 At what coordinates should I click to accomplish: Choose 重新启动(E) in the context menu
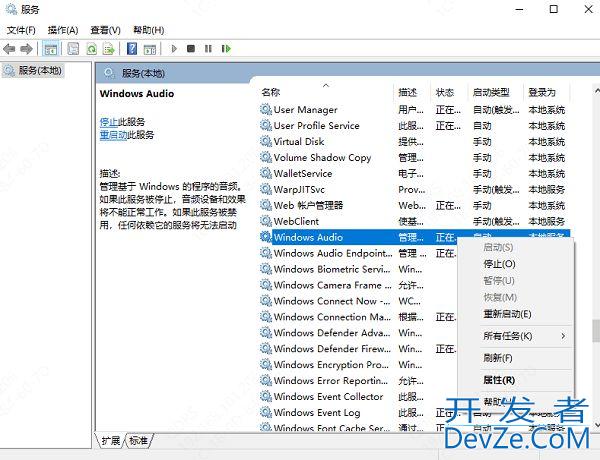pos(507,314)
